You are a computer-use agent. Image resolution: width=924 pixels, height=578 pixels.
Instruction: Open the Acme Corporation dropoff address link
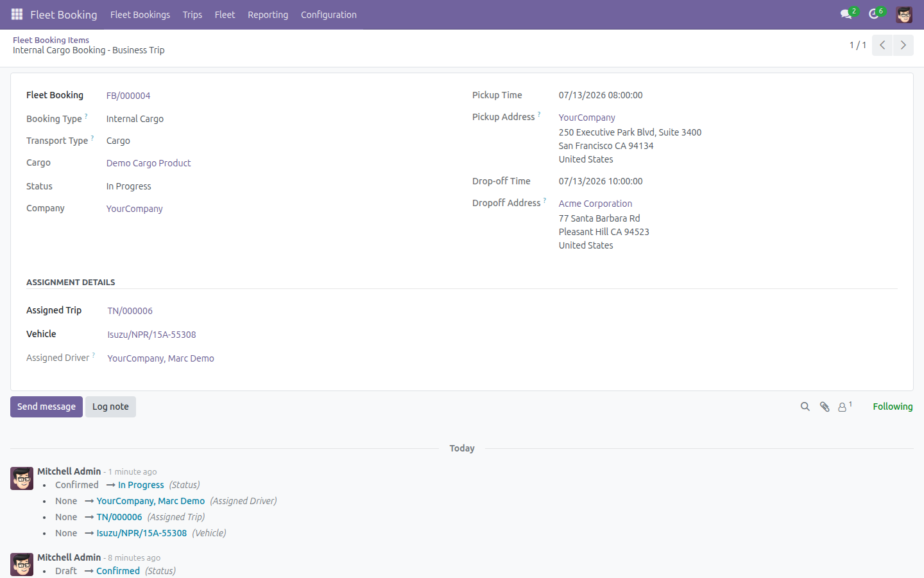[x=595, y=204]
